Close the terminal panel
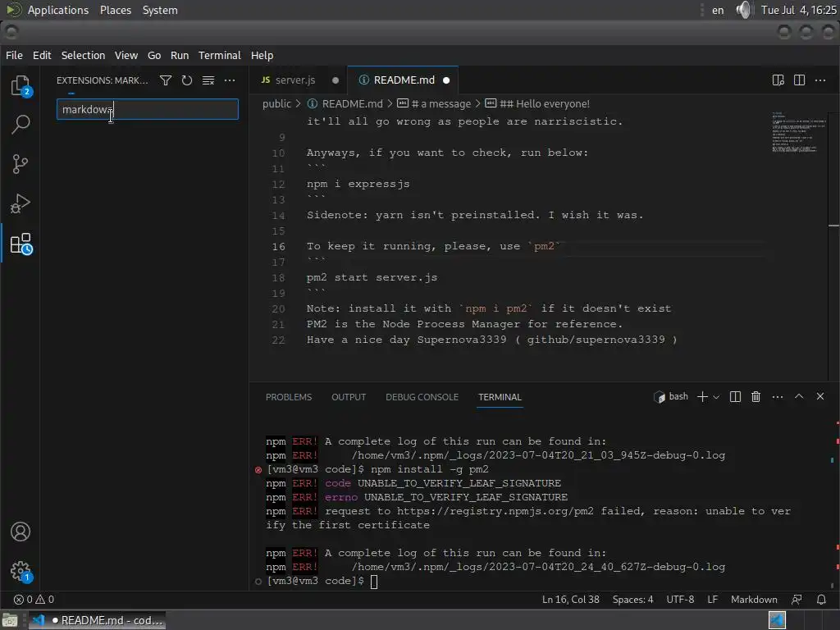The image size is (840, 630). pos(820,396)
